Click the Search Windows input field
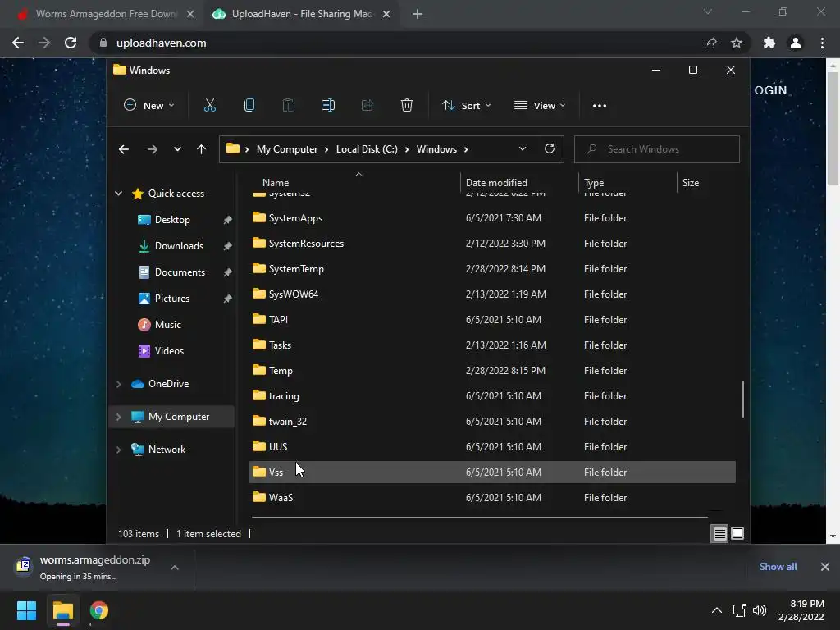 click(657, 149)
